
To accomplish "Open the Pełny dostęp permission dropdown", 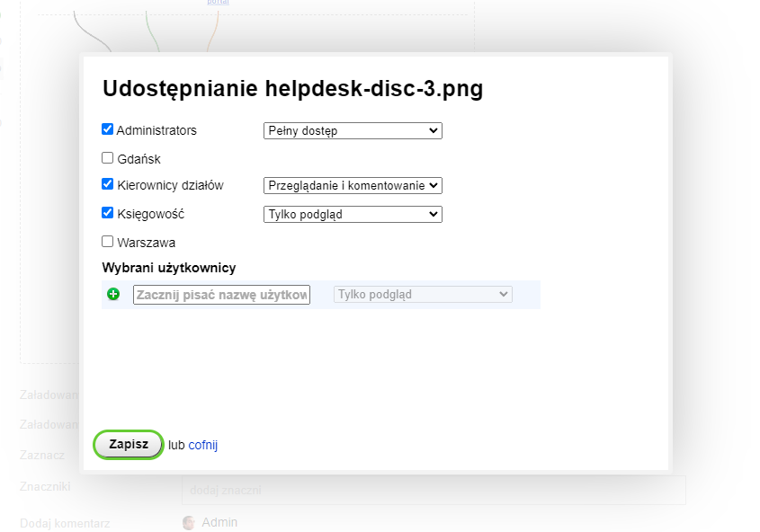I will coord(353,131).
